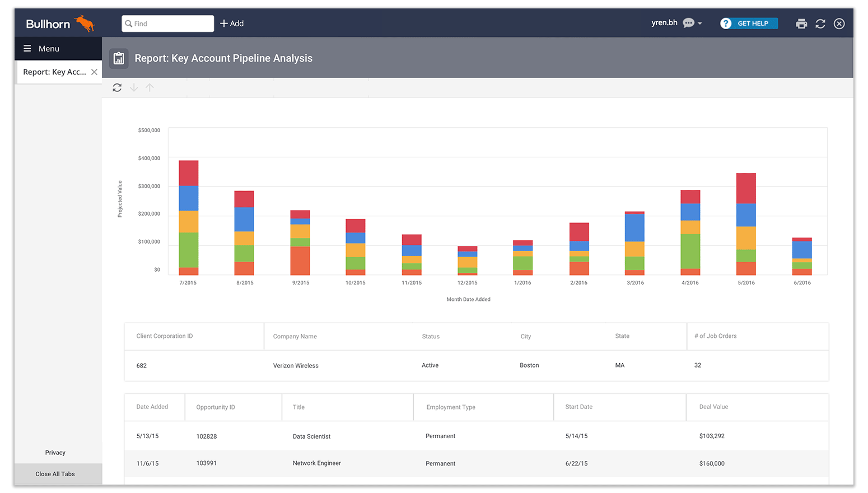868x493 pixels.
Task: Refresh the report using toolbar icon
Action: pyautogui.click(x=117, y=87)
